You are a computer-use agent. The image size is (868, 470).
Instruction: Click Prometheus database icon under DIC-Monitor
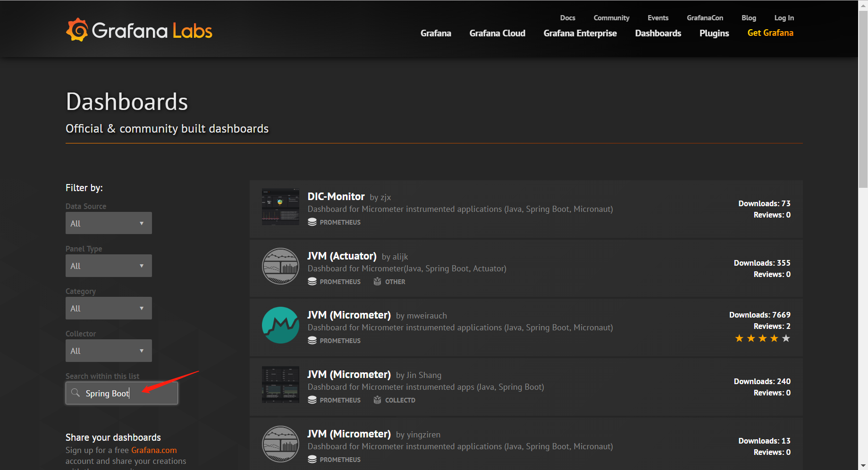312,222
